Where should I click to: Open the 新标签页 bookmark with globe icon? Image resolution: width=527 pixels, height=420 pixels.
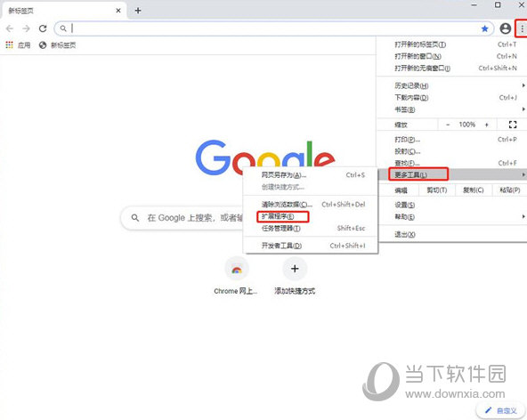(x=58, y=45)
